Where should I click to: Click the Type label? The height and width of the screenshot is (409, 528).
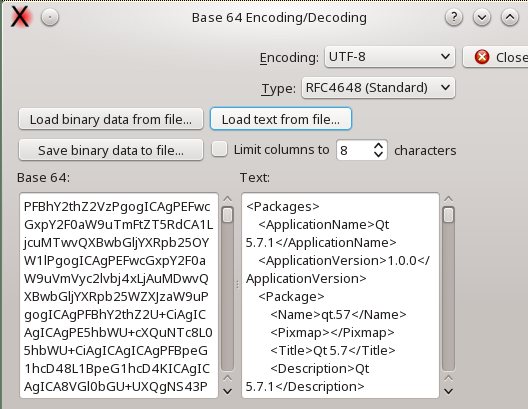[278, 89]
